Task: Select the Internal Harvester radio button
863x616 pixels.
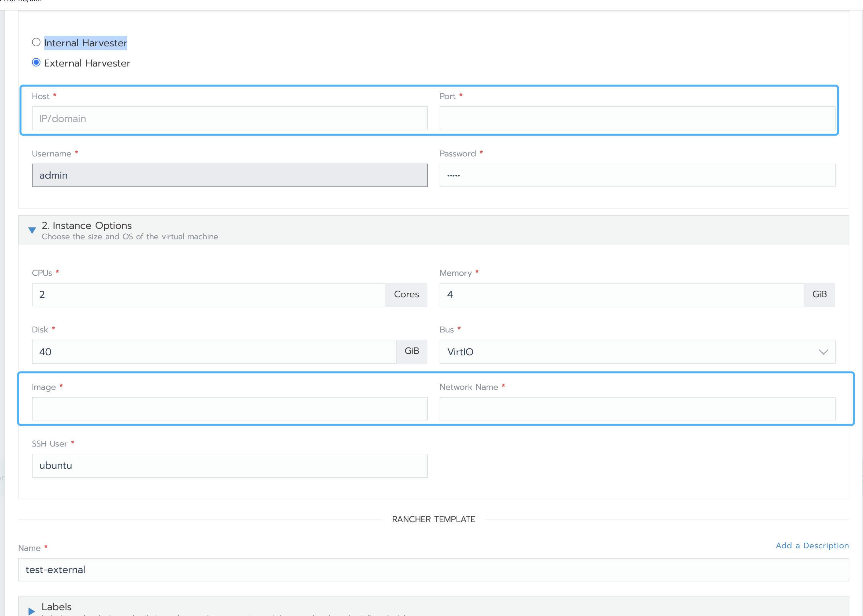Action: click(x=36, y=42)
